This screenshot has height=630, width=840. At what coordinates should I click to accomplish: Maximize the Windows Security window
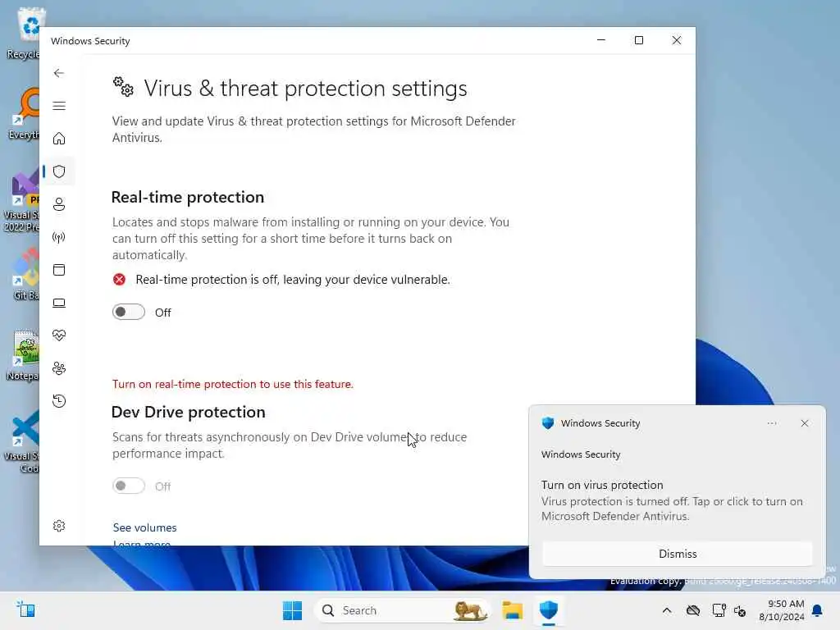point(638,40)
